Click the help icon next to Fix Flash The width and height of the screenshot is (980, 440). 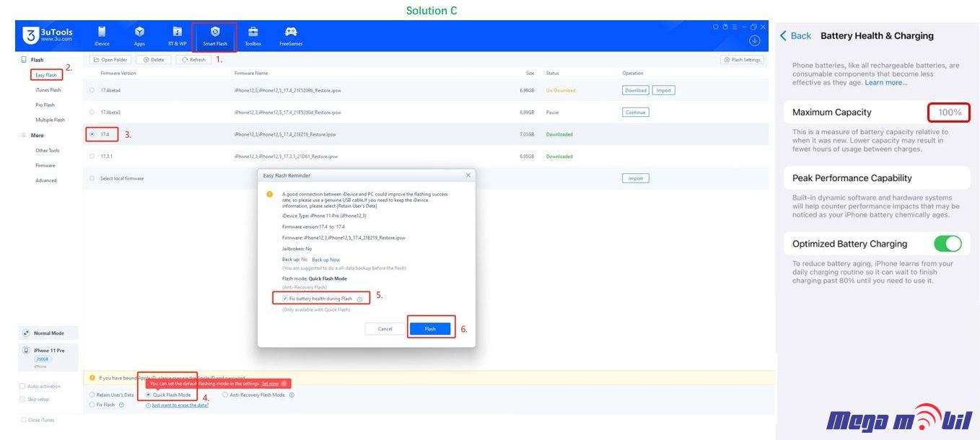click(x=121, y=405)
